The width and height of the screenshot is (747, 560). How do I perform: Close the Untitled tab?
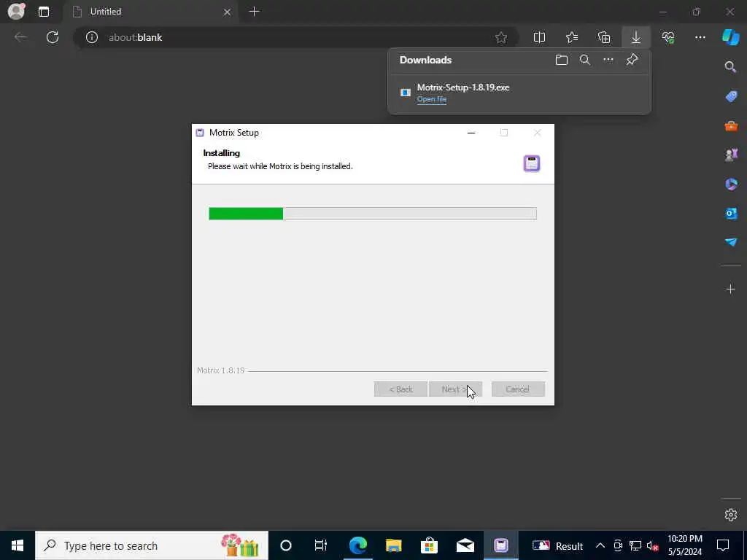(228, 12)
